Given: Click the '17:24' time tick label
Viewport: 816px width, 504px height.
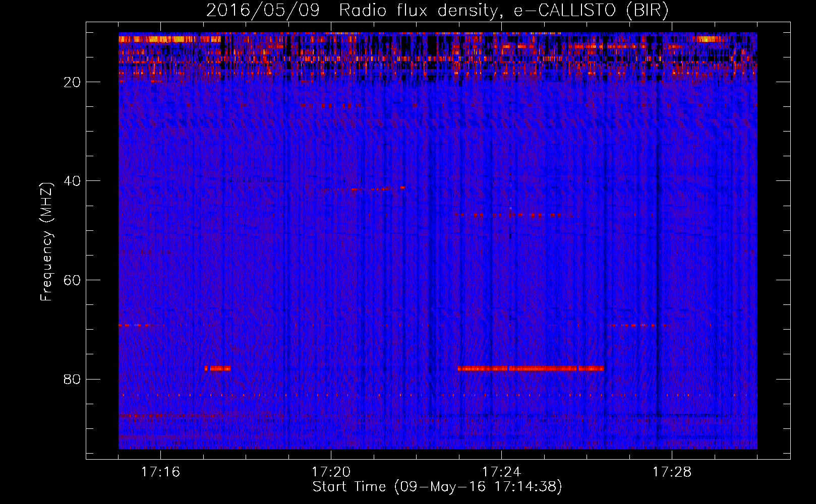Looking at the screenshot, I should [501, 472].
